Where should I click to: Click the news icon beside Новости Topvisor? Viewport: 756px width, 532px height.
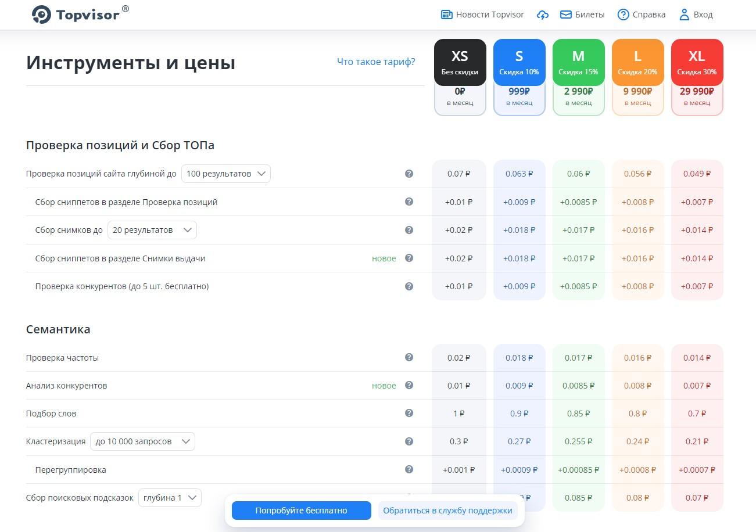click(446, 15)
